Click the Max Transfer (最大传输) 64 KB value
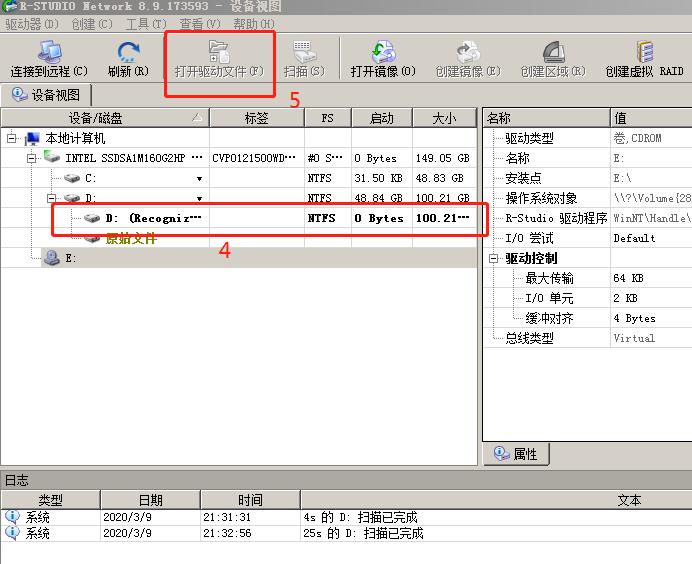Screen dimensions: 692x564 pyautogui.click(x=628, y=278)
